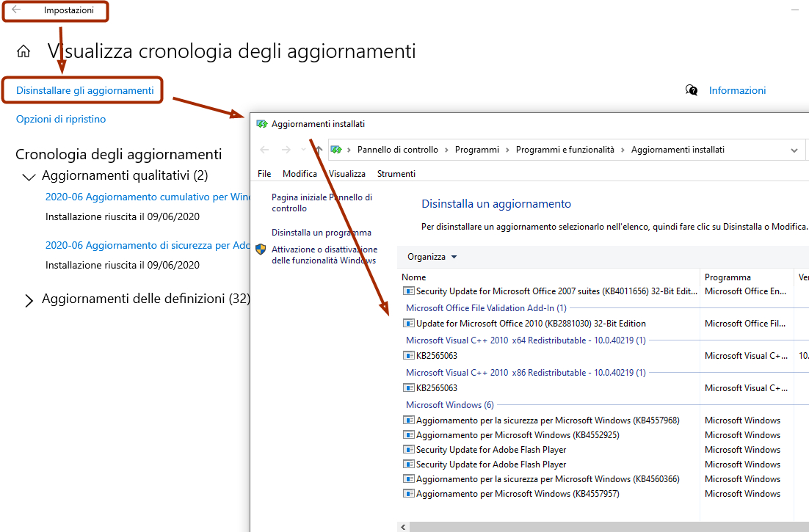Image resolution: width=809 pixels, height=532 pixels.
Task: Click Disinstalla un programma link
Action: [322, 233]
